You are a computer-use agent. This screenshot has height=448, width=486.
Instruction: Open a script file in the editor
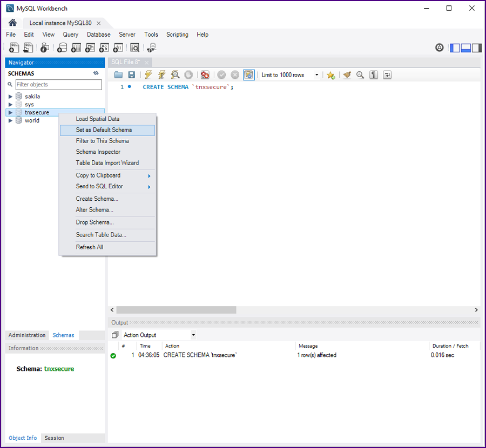pyautogui.click(x=118, y=74)
